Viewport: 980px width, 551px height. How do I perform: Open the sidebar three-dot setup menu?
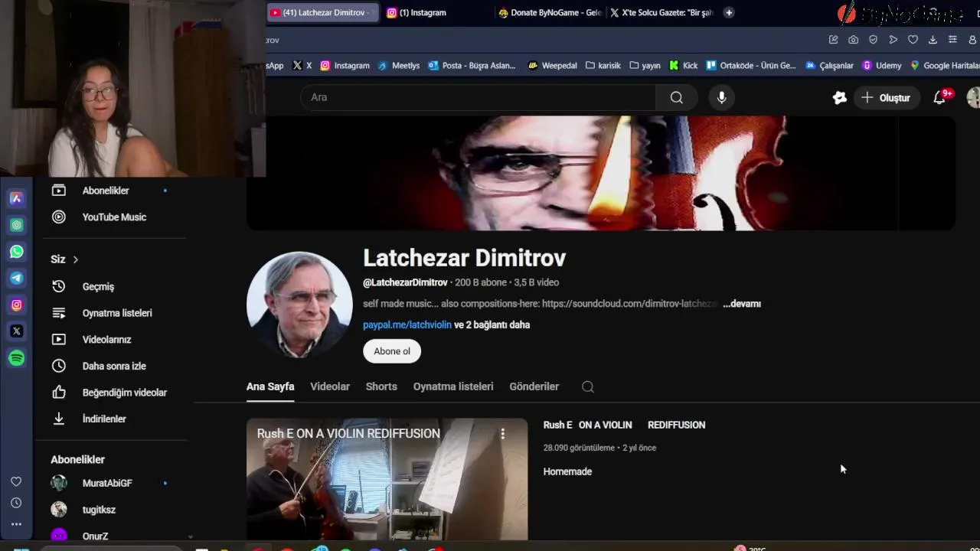pos(16,524)
